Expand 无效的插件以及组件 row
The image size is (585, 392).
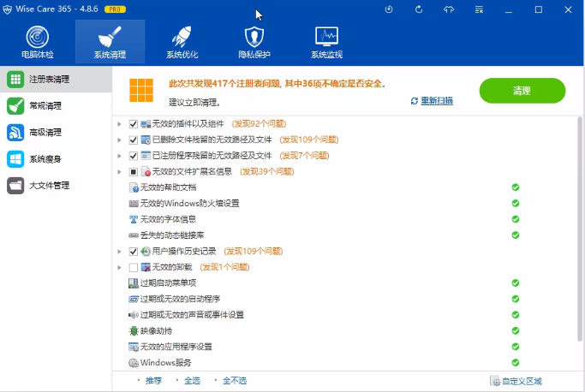tap(119, 124)
